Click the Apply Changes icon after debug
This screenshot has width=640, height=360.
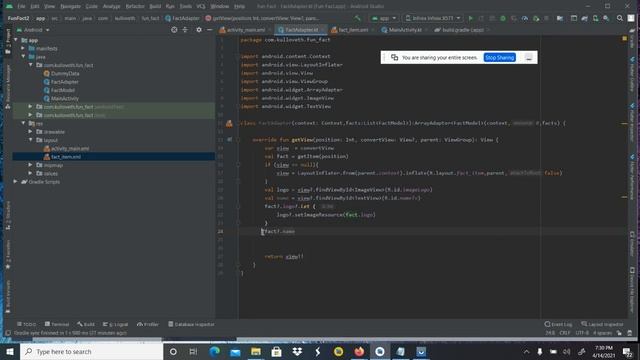pos(514,18)
